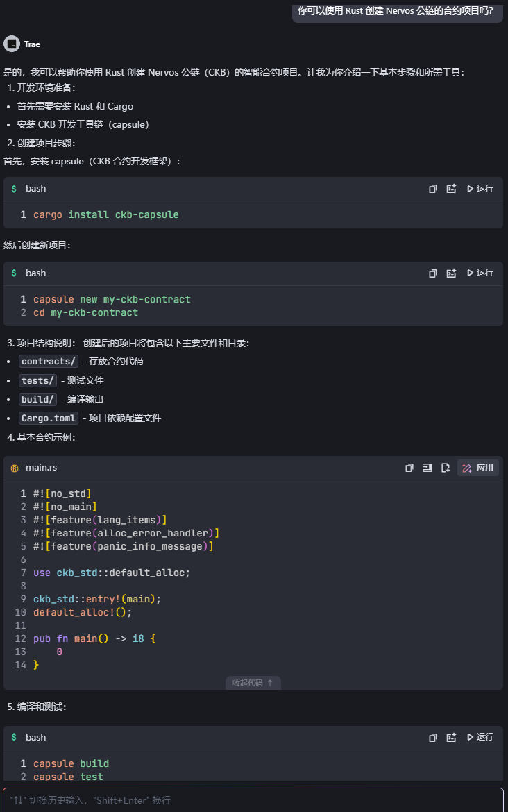Click the line '#![no_std]' in main.rs
Screen dimensions: 508x812
point(62,493)
